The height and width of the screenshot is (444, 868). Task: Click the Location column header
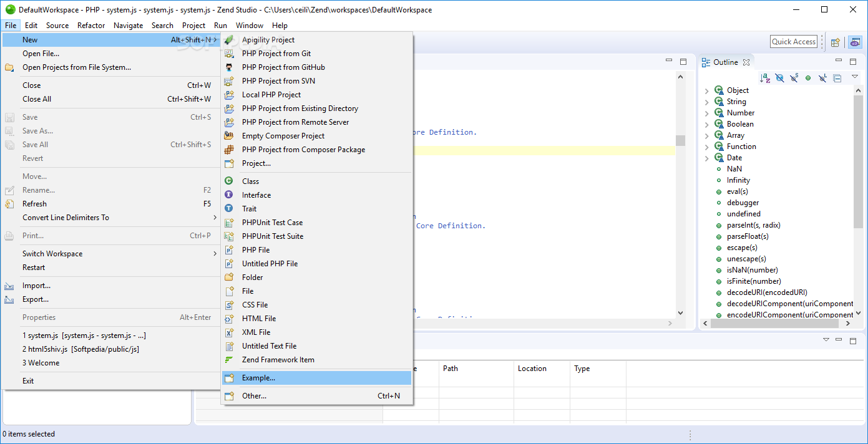542,369
